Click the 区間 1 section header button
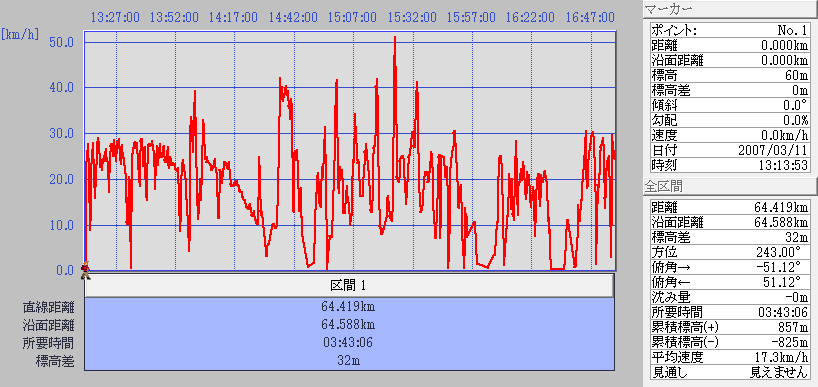Viewport: 818px width, 387px height. (x=350, y=285)
